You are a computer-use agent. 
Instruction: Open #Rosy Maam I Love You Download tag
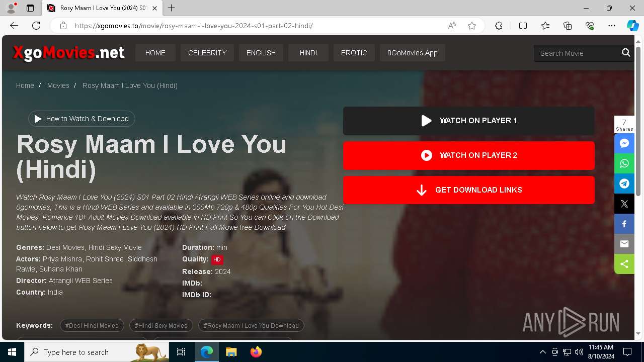(x=251, y=325)
